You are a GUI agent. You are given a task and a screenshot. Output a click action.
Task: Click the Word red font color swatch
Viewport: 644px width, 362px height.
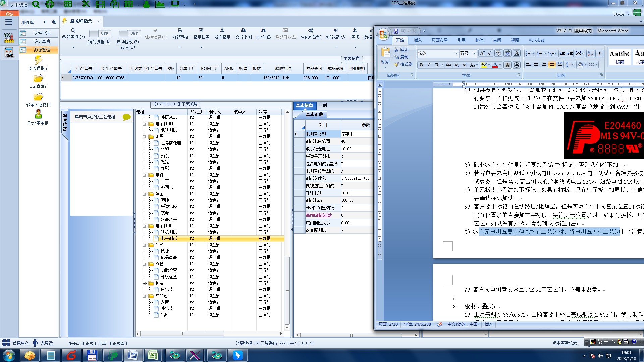click(495, 65)
